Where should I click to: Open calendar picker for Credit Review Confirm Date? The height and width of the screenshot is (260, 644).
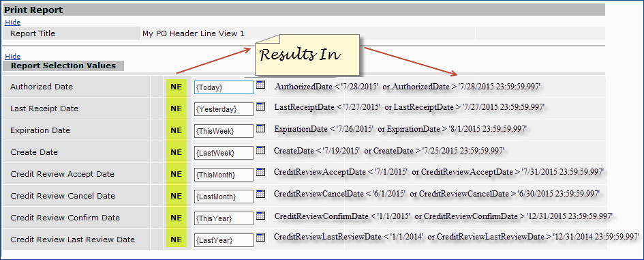click(260, 216)
